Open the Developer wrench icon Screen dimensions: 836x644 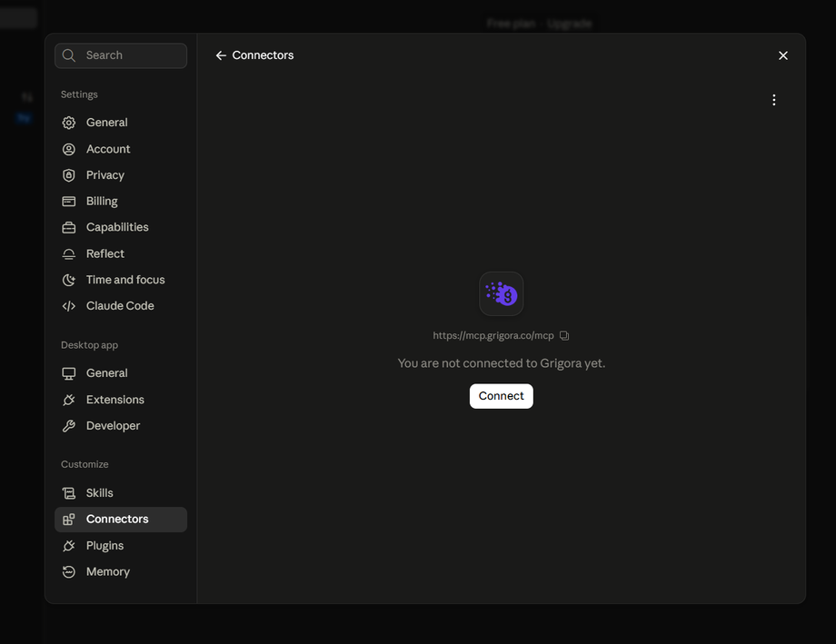69,426
